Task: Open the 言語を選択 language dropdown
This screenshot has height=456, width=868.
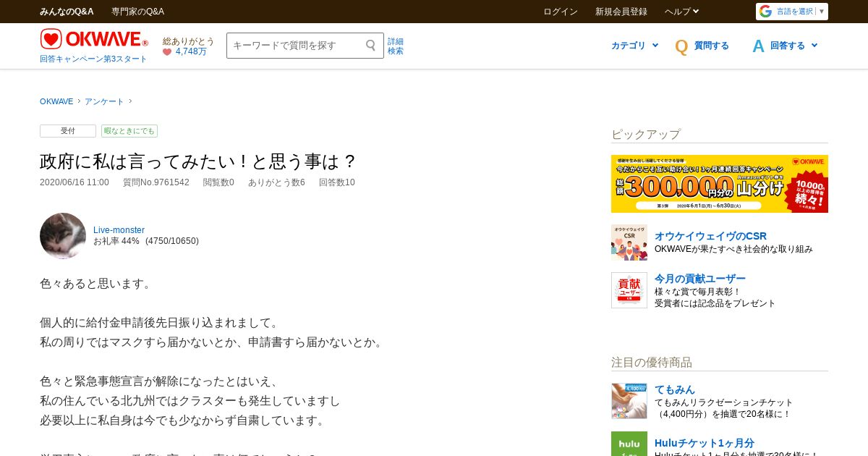Action: 801,12
